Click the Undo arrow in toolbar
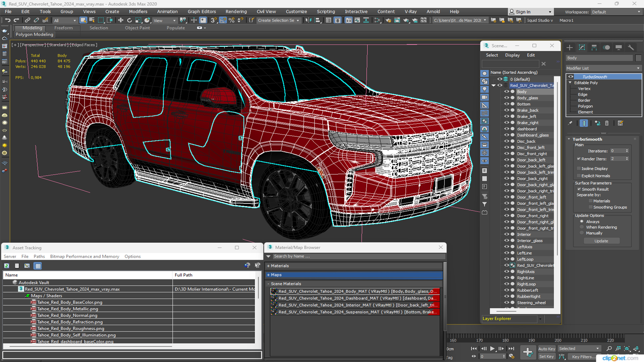This screenshot has height=362, width=644. click(7, 20)
